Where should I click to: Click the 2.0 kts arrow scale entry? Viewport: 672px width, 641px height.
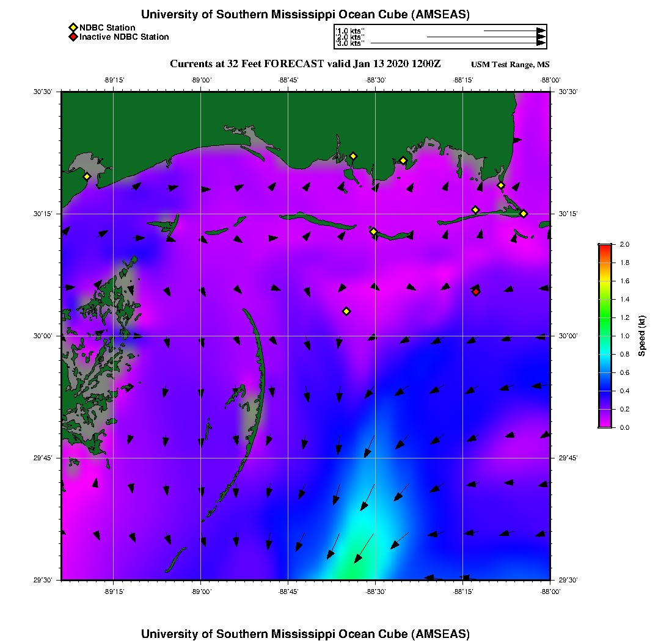coord(350,37)
